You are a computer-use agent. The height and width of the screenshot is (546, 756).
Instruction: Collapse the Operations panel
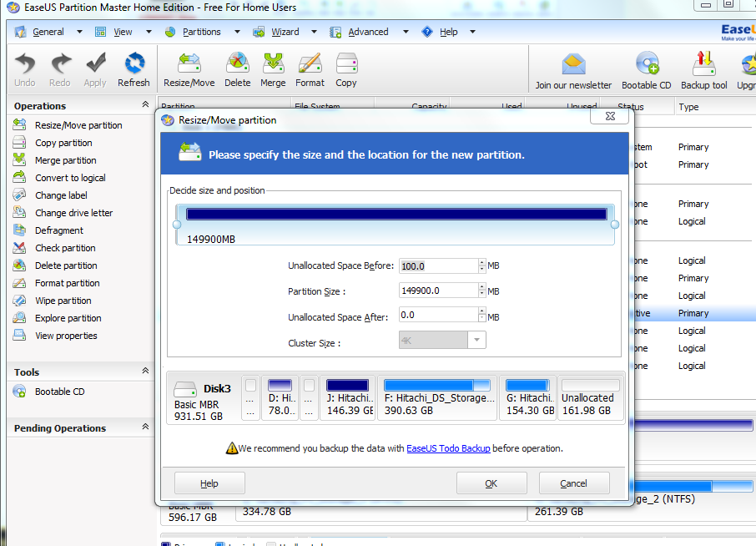pos(145,104)
